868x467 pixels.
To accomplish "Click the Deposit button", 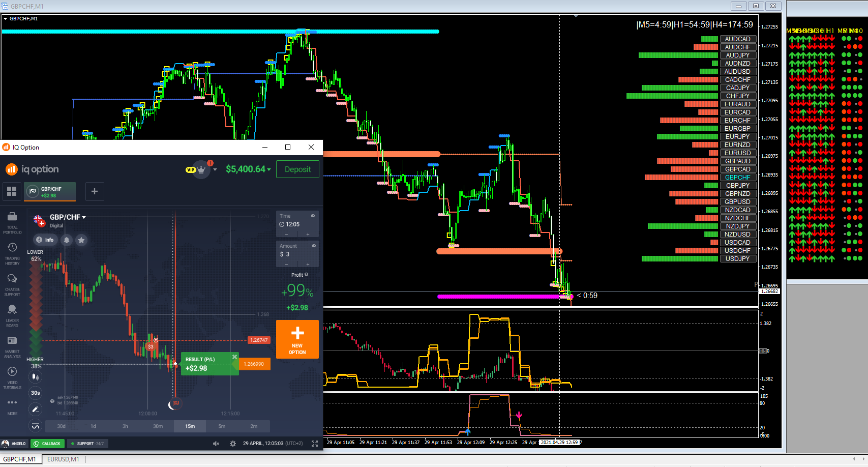I will [x=297, y=169].
